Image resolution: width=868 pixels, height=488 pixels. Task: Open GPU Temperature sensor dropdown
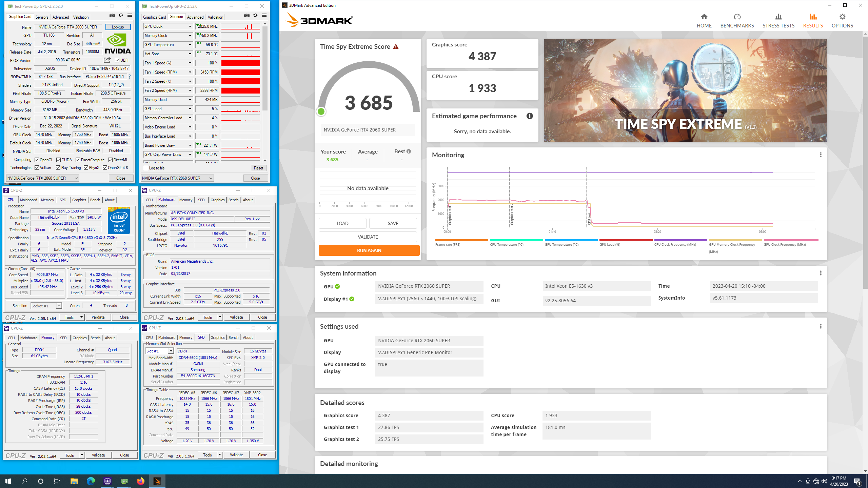[190, 45]
